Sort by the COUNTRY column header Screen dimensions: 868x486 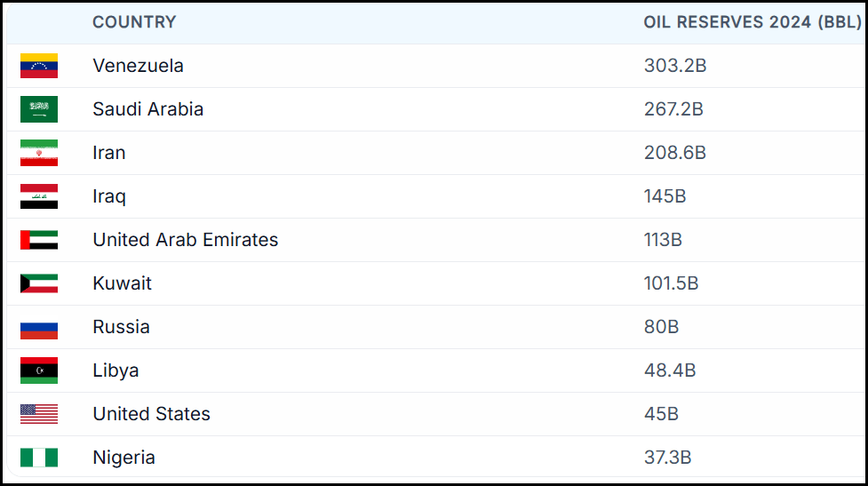134,22
